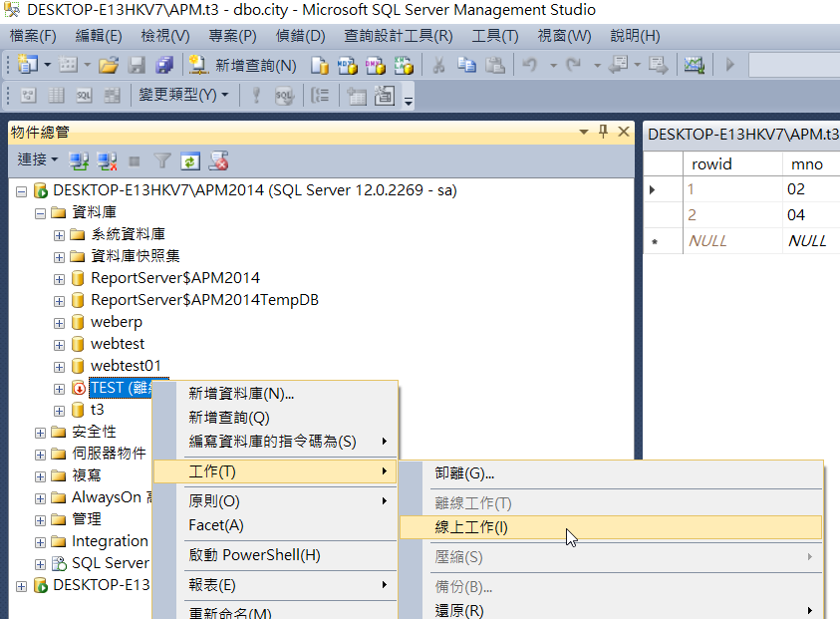Select the ReportServer$APM2014 database
The image size is (840, 619).
tap(175, 278)
